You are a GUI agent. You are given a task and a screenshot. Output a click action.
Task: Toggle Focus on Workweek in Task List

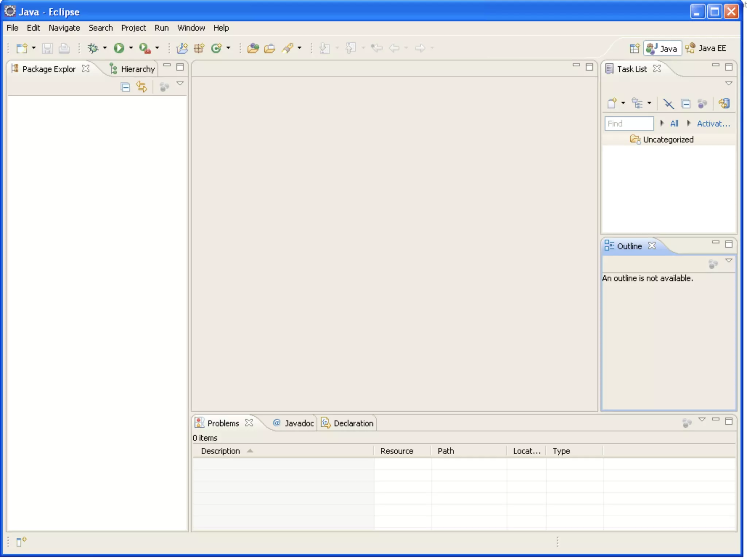pyautogui.click(x=703, y=104)
